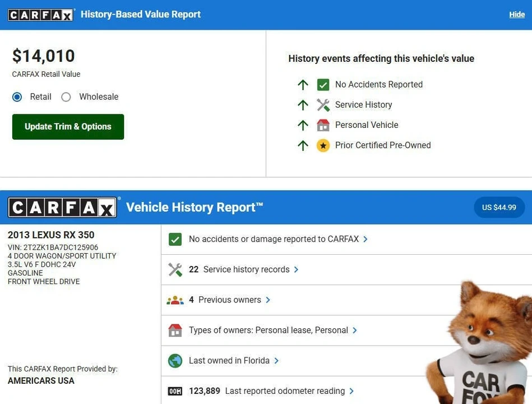Image resolution: width=532 pixels, height=404 pixels.
Task: Open Last owned in Florida link
Action: coord(229,361)
